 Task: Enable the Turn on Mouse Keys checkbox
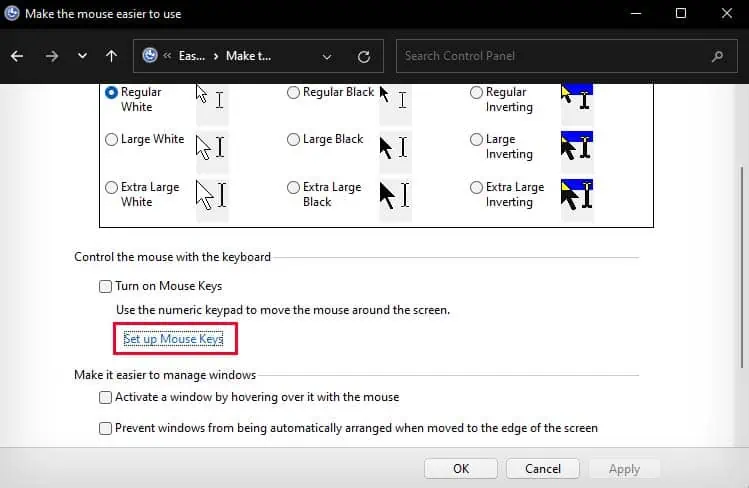106,287
